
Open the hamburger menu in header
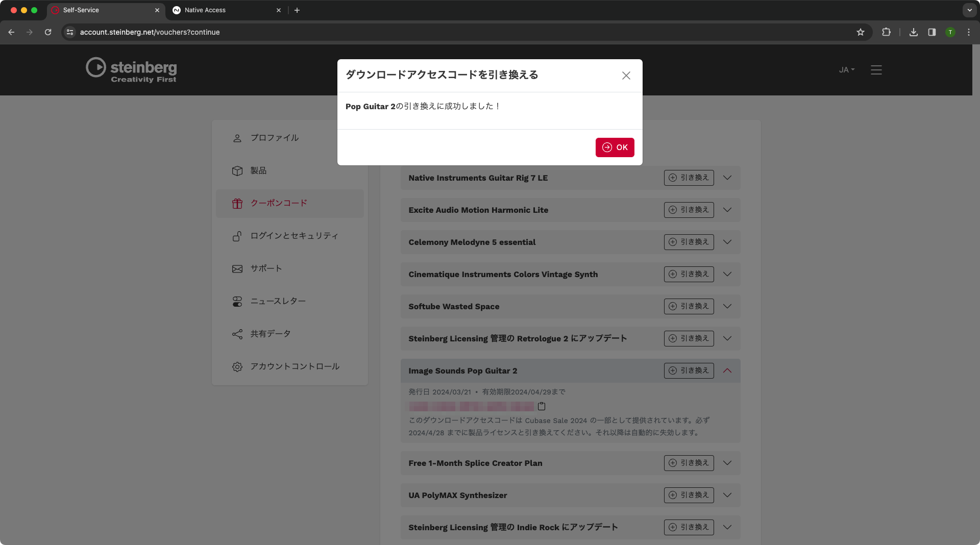click(876, 70)
